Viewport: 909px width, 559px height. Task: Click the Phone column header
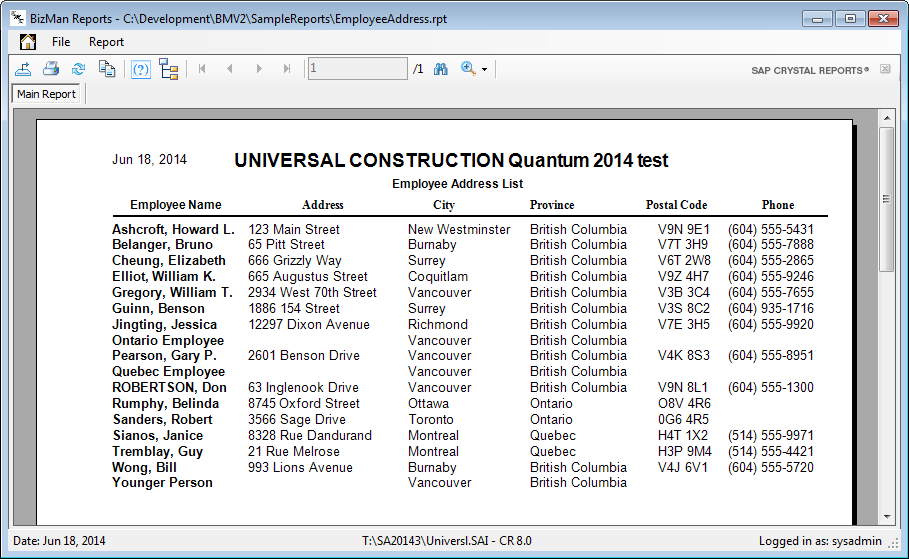pos(778,205)
